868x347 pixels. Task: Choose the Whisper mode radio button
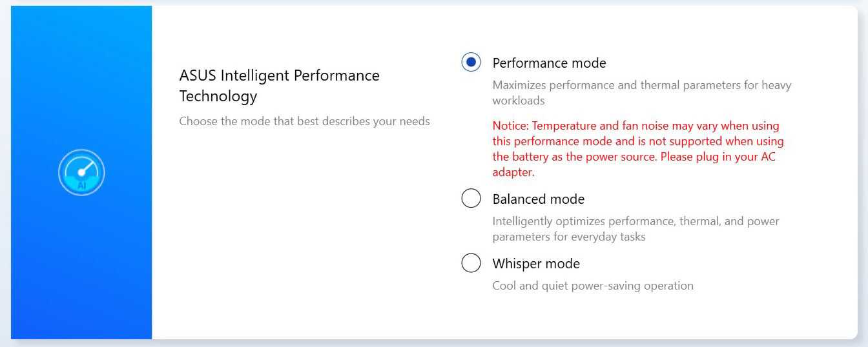pyautogui.click(x=471, y=263)
